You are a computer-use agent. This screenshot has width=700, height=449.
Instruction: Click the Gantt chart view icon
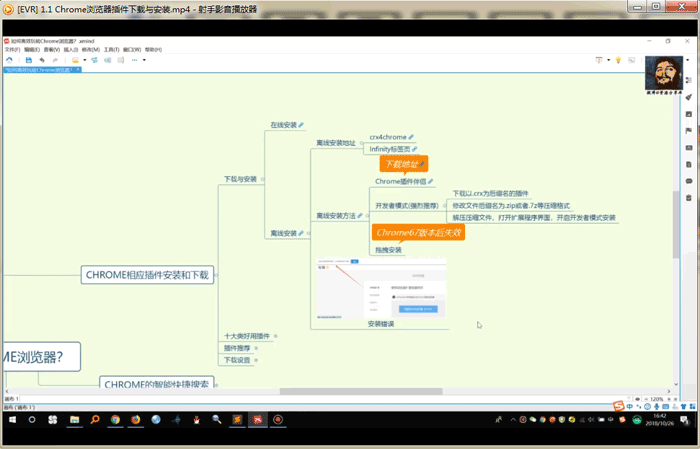631,60
